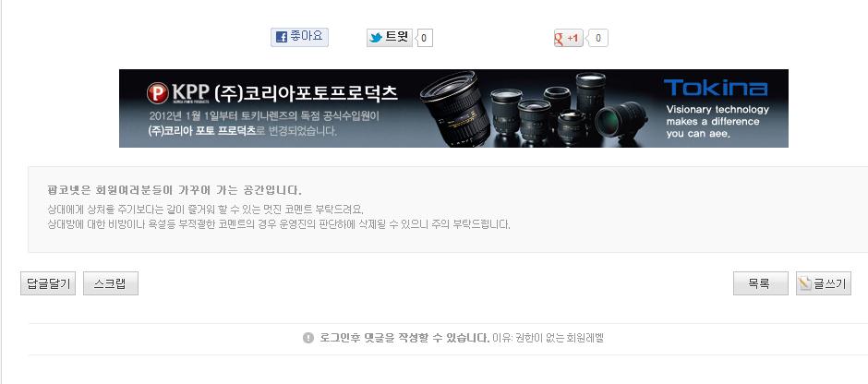Viewport: 868px width, 384px height.
Task: Click the gray exclamation icon near login notice
Action: click(x=308, y=338)
